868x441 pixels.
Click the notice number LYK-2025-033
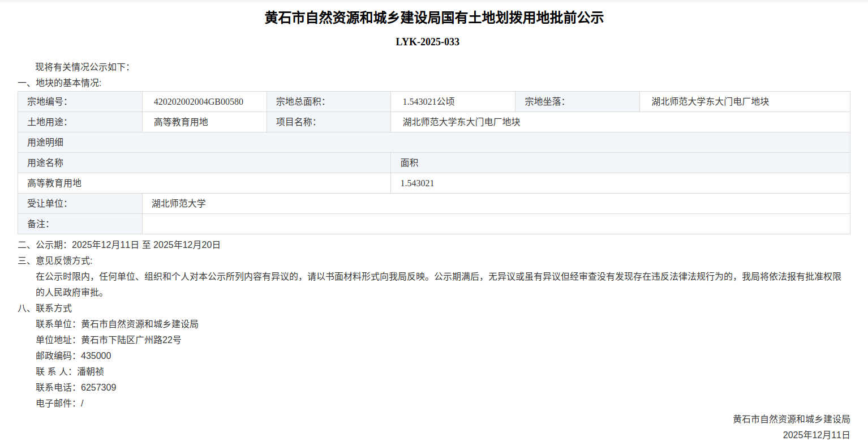tap(427, 42)
